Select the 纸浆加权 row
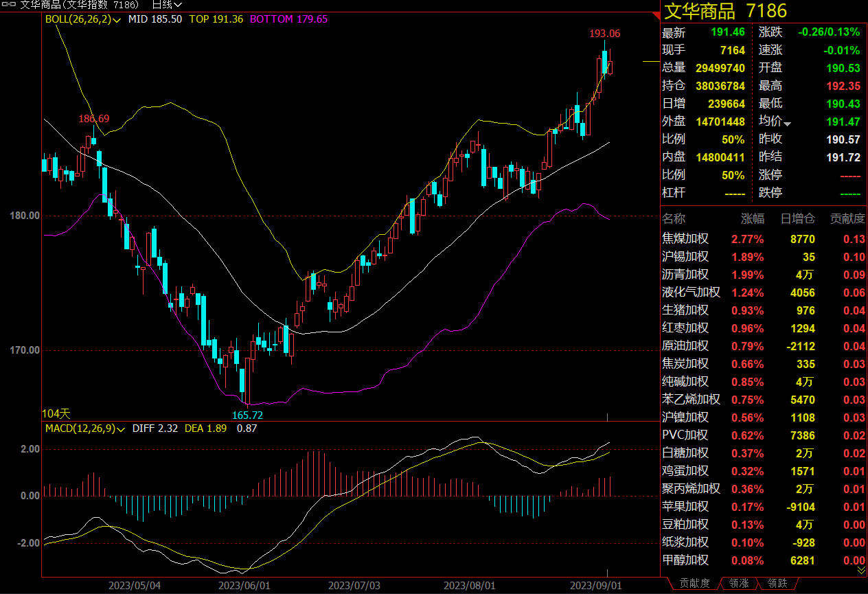Viewport: 868px width, 594px height. (764, 542)
